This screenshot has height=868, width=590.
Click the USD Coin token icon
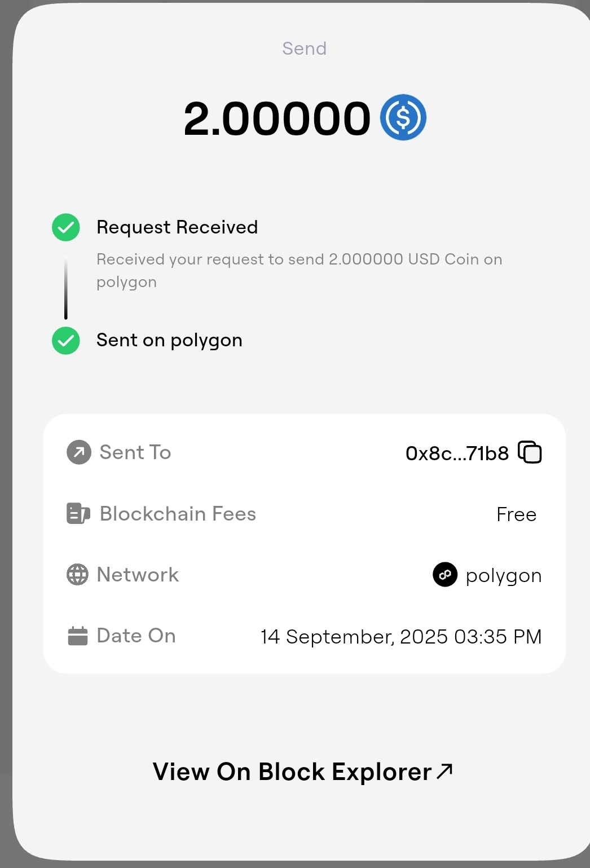(x=403, y=117)
